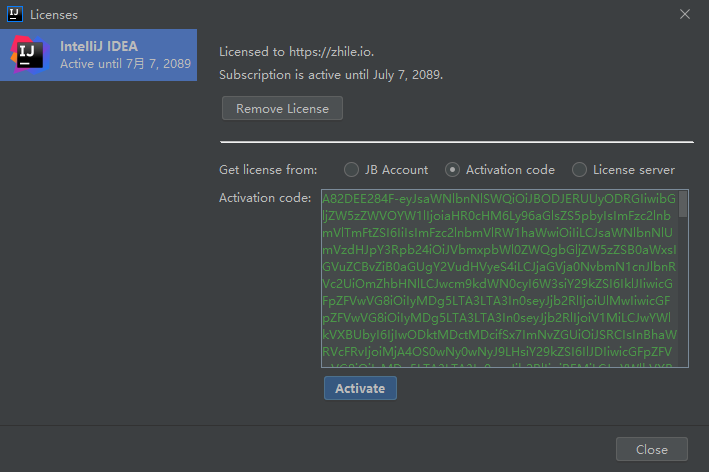The height and width of the screenshot is (472, 709).
Task: Click the 'Get license from:' label
Action: tap(268, 170)
